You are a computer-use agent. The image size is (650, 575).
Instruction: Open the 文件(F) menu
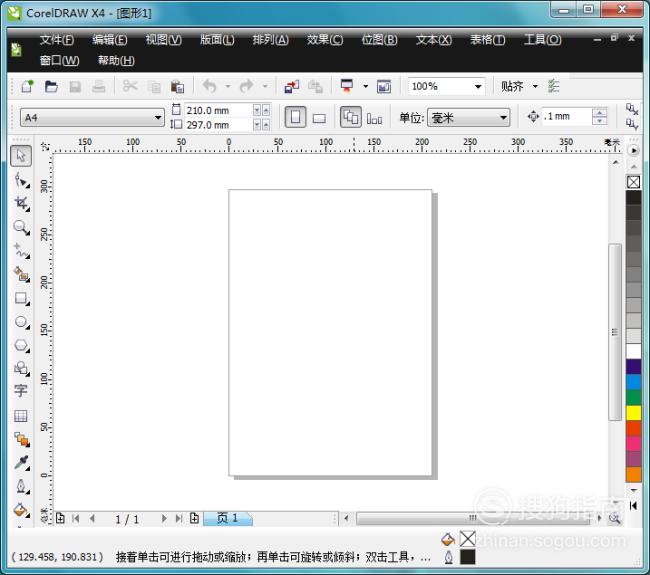point(57,40)
